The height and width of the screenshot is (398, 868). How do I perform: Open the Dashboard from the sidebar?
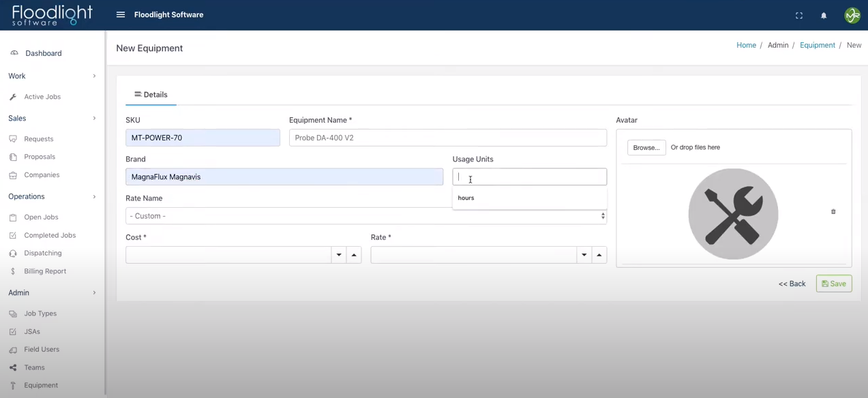coord(43,53)
